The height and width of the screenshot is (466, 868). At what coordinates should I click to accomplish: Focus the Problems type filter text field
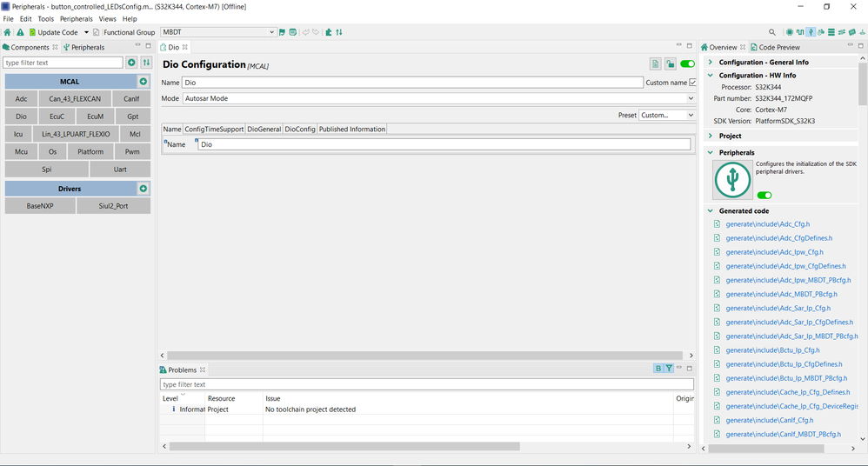coord(427,384)
